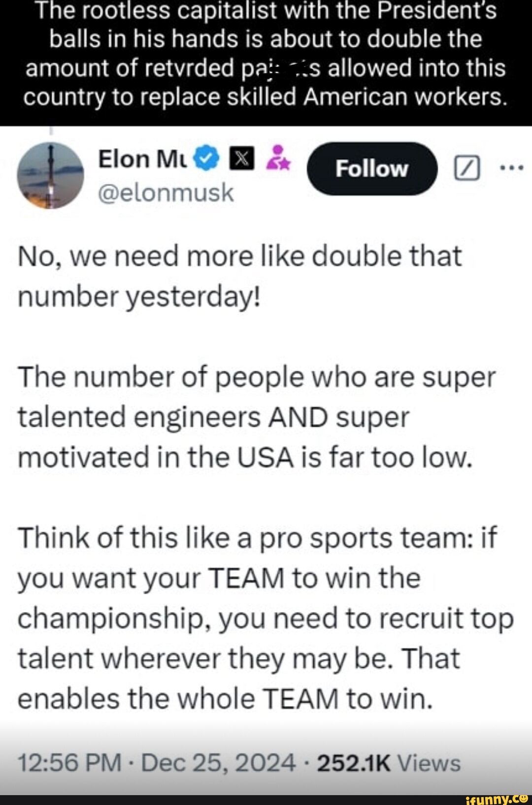Open the round profile avatar picture

coord(51,175)
